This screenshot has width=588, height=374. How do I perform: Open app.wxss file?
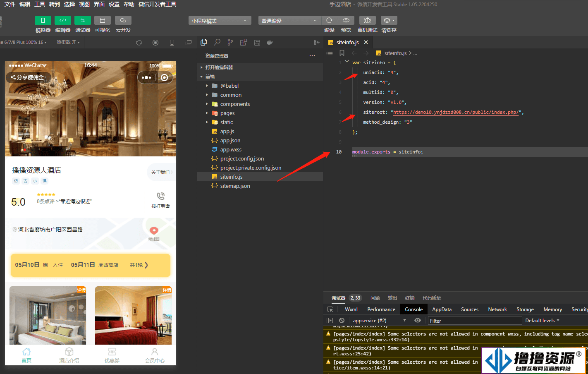click(x=260, y=149)
